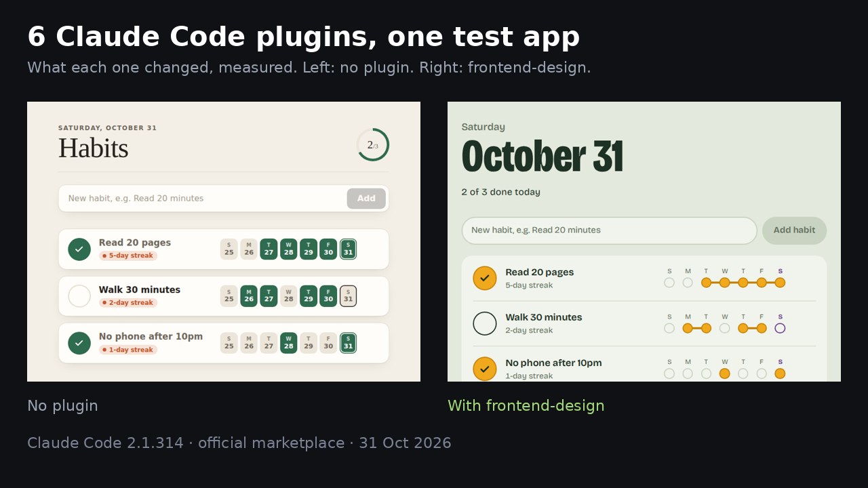Toggle day 26 tile in Walk 30 minutes row
This screenshot has height=488, width=868.
(249, 296)
